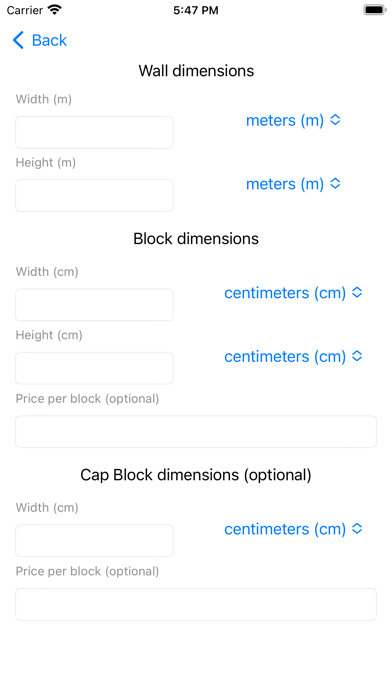Click up-down chevron beside cap block centimeters
392x696 pixels.
tap(357, 529)
